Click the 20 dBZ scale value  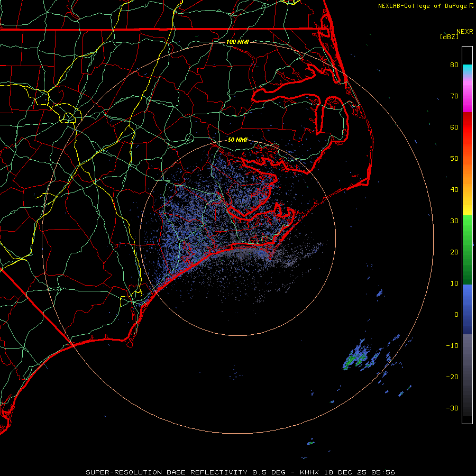click(x=454, y=252)
